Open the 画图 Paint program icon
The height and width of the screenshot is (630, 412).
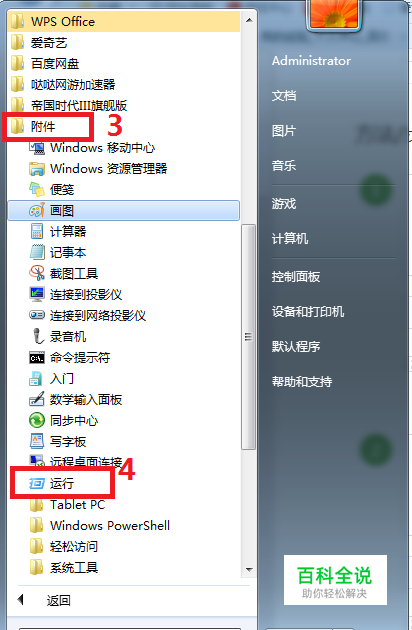[x=37, y=211]
